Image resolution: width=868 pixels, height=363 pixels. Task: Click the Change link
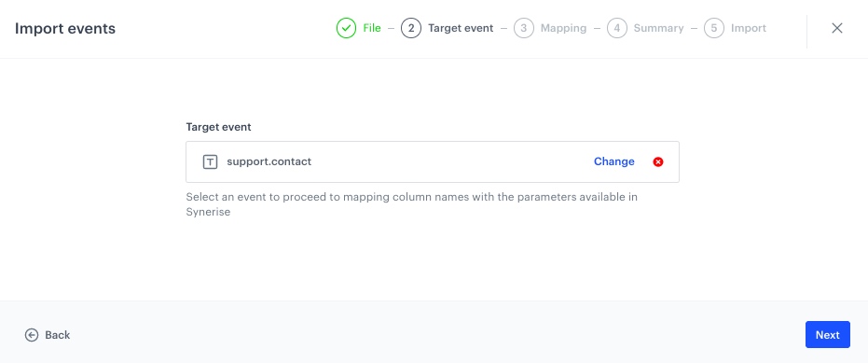[x=613, y=161]
